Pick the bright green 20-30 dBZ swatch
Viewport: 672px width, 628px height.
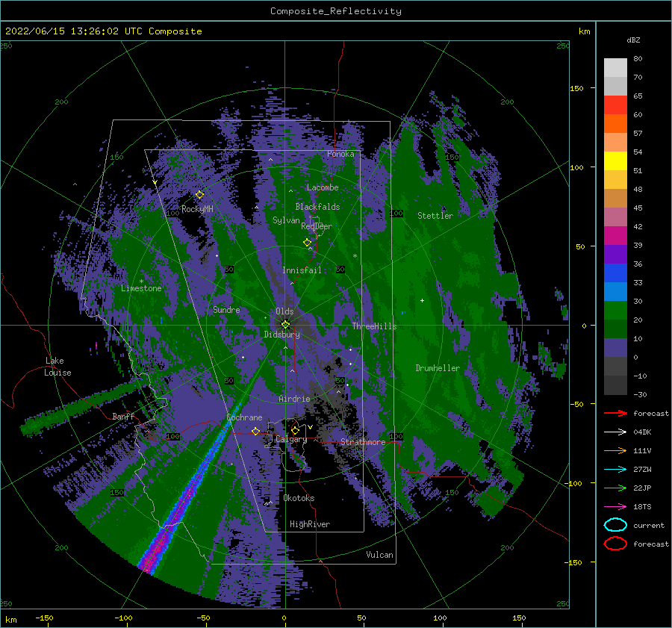615,311
